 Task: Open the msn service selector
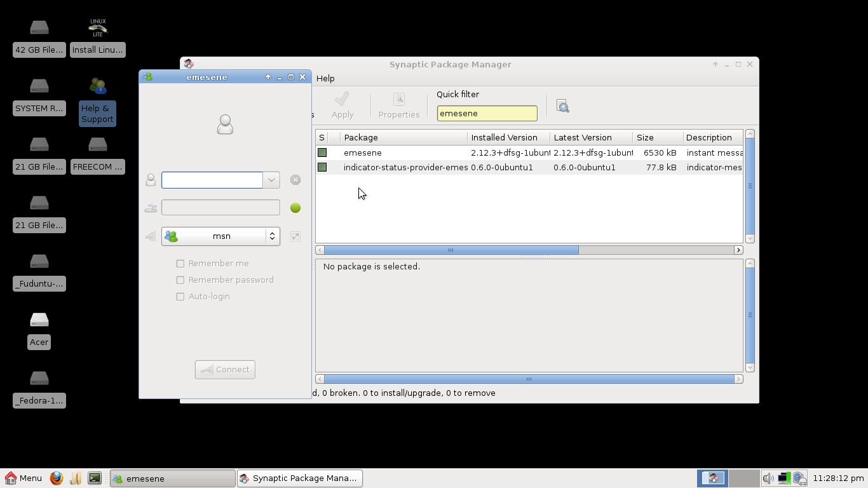(220, 236)
